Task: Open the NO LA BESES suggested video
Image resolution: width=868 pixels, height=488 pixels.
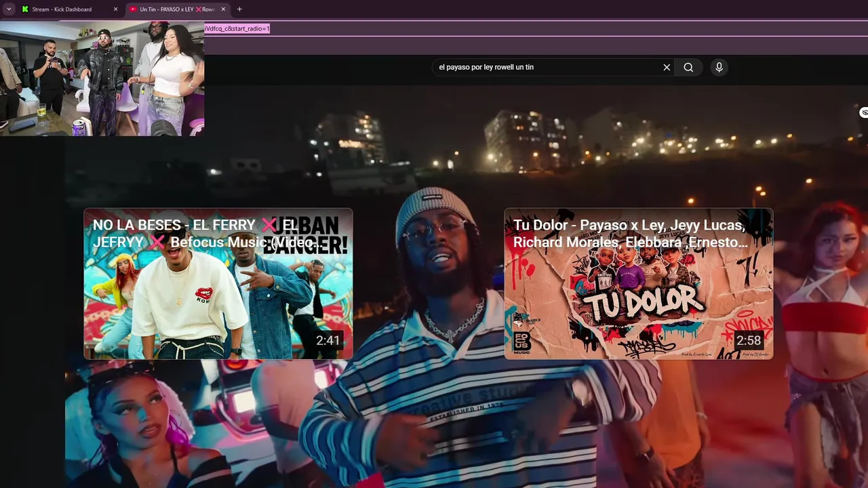Action: [x=218, y=283]
